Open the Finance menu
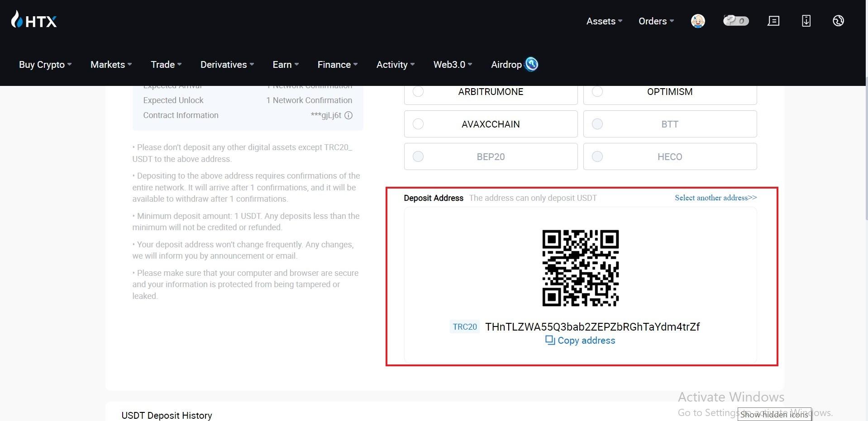This screenshot has width=868, height=421. (338, 65)
